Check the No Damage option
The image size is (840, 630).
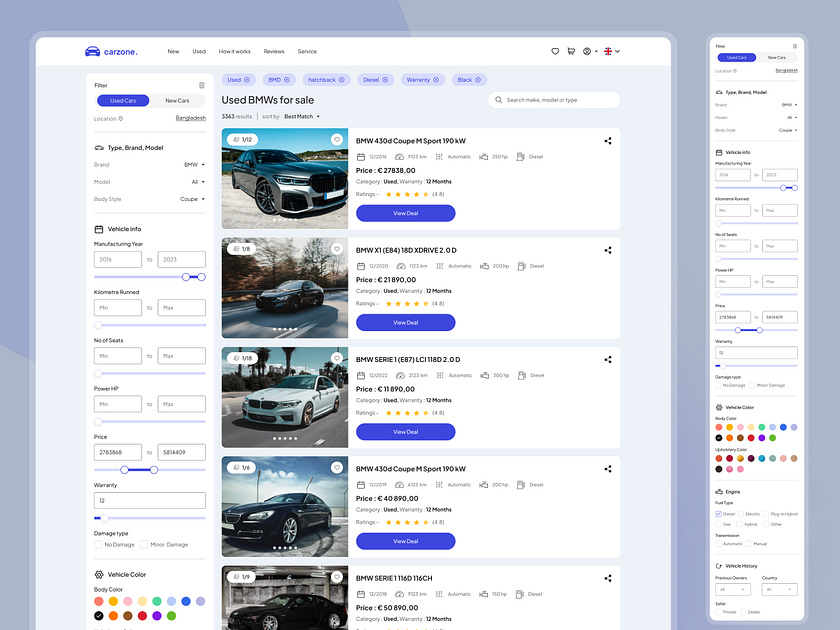click(x=98, y=545)
